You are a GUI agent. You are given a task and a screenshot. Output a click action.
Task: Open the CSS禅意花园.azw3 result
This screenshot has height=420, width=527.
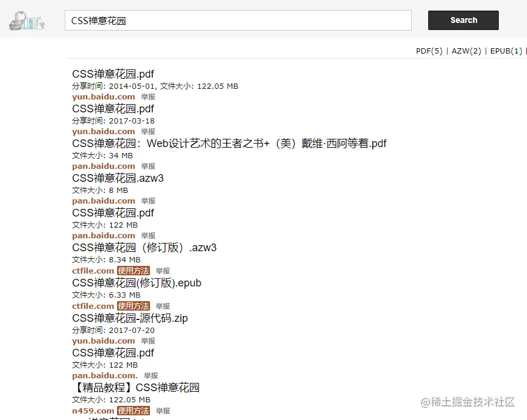[x=118, y=178]
